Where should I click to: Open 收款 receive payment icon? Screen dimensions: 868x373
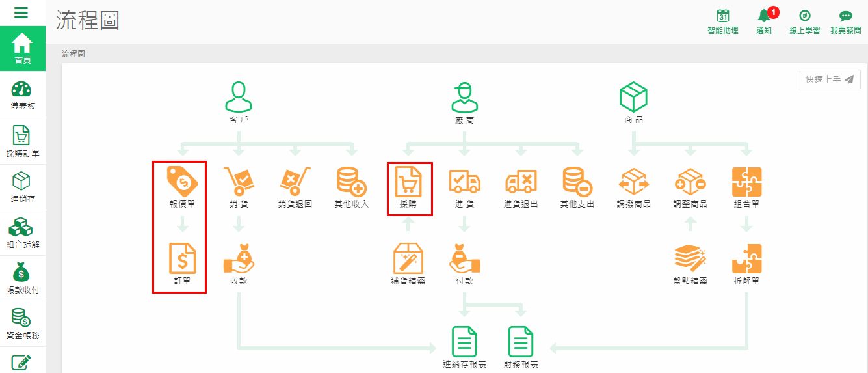[x=239, y=258]
